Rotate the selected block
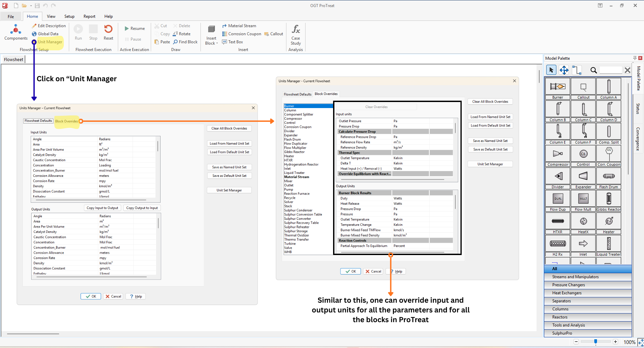Viewport: 644px width, 348px height. (182, 34)
